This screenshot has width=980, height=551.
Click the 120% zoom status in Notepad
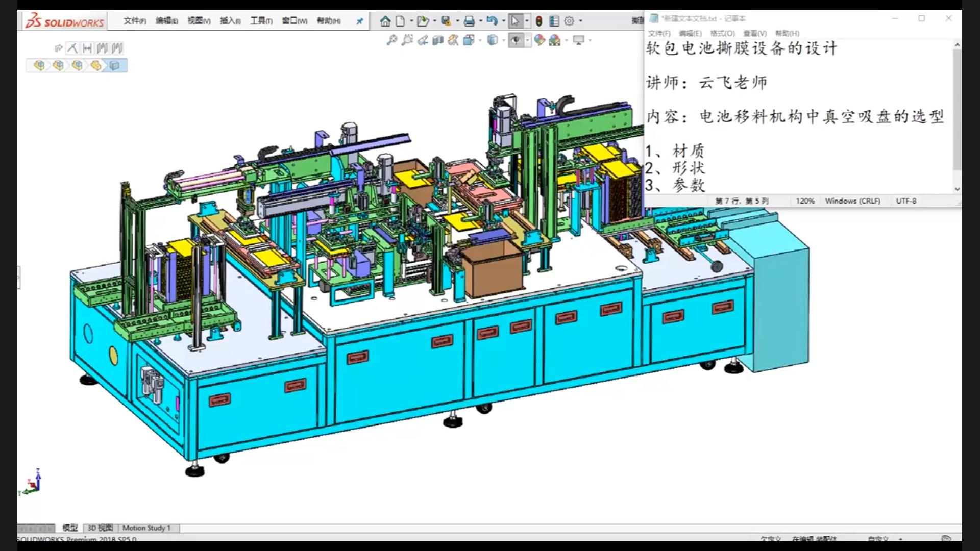pos(805,201)
